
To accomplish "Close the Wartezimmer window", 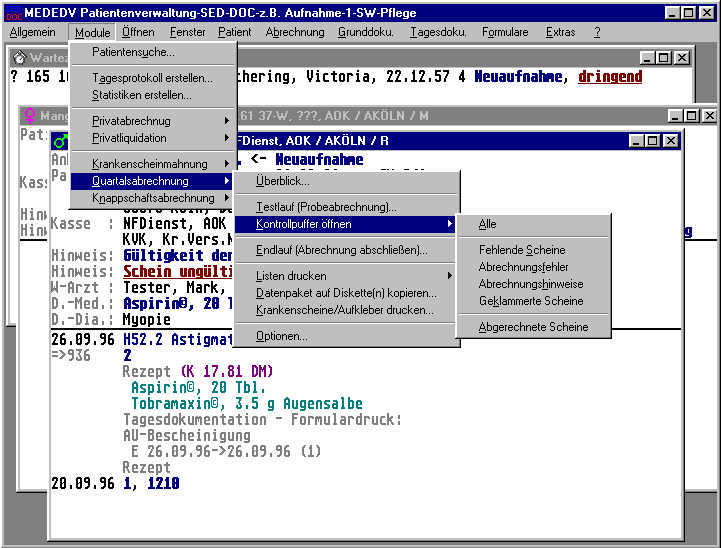I will (682, 58).
